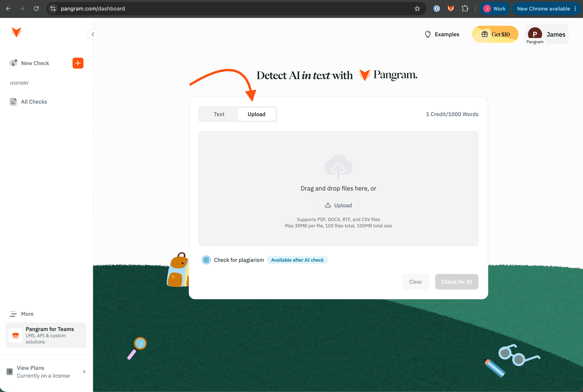Click the Pangram fox logo in sidebar
This screenshot has height=392, width=583.
(16, 32)
